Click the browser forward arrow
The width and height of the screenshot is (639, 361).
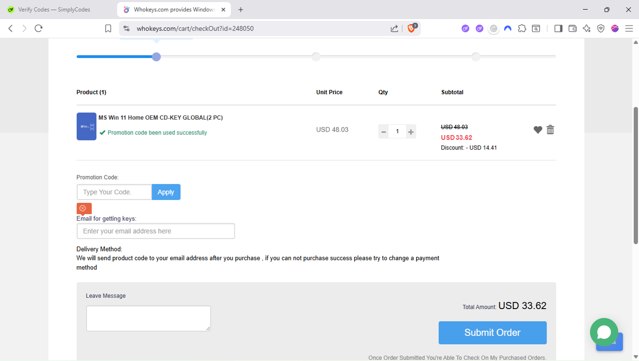click(24, 28)
